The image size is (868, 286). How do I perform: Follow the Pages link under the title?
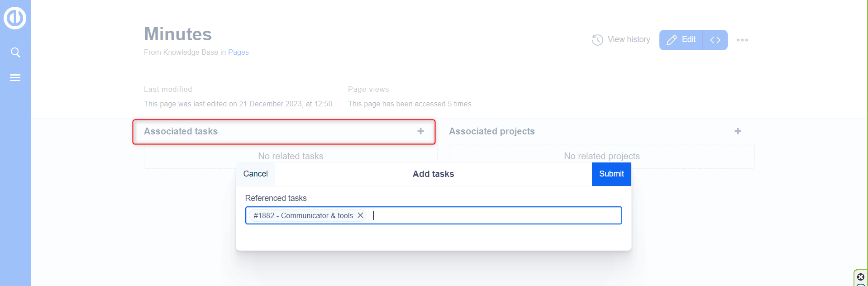click(238, 52)
